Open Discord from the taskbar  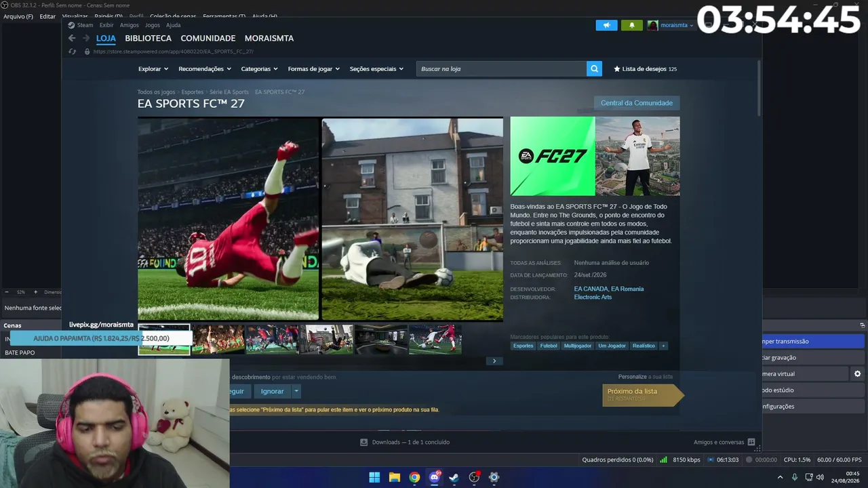tap(435, 477)
